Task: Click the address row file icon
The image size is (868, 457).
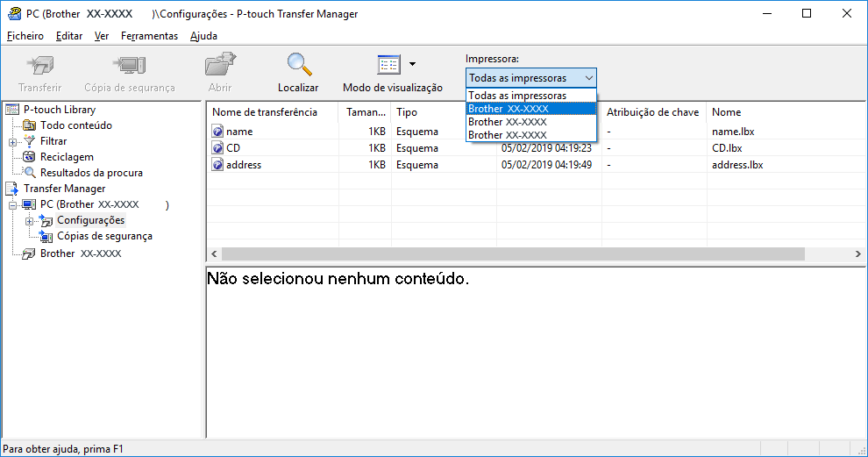Action: tap(217, 165)
